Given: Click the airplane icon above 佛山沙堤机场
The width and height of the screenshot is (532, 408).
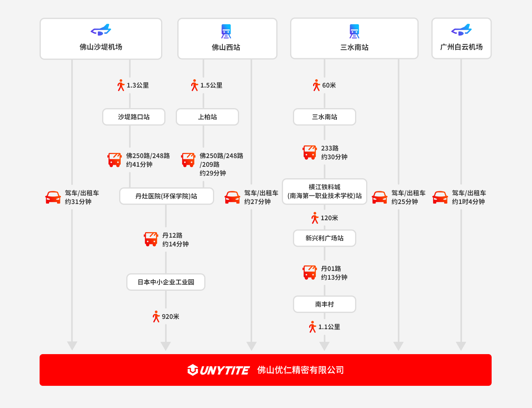Looking at the screenshot, I should click(101, 30).
